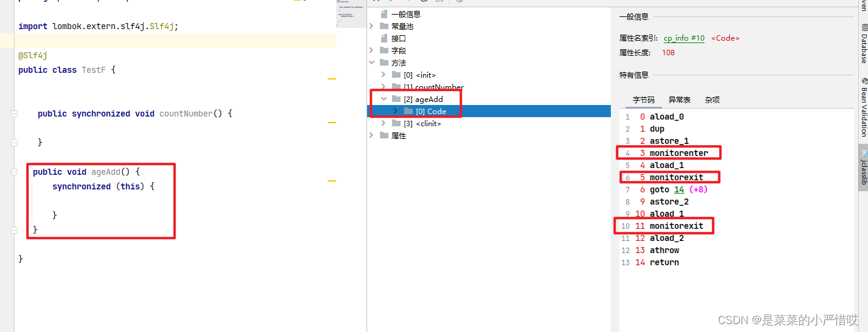Screen dimensions: 868x332
Task: Click the athrow bytecode instruction
Action: pyautogui.click(x=664, y=250)
